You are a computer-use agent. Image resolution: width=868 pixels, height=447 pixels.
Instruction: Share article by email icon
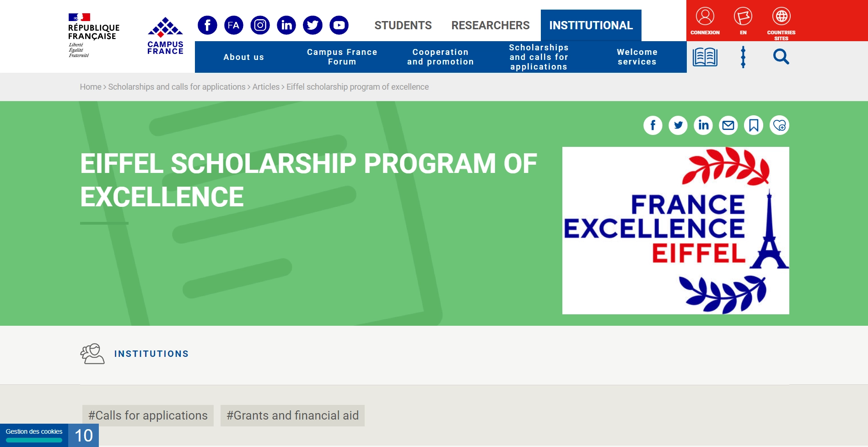728,125
